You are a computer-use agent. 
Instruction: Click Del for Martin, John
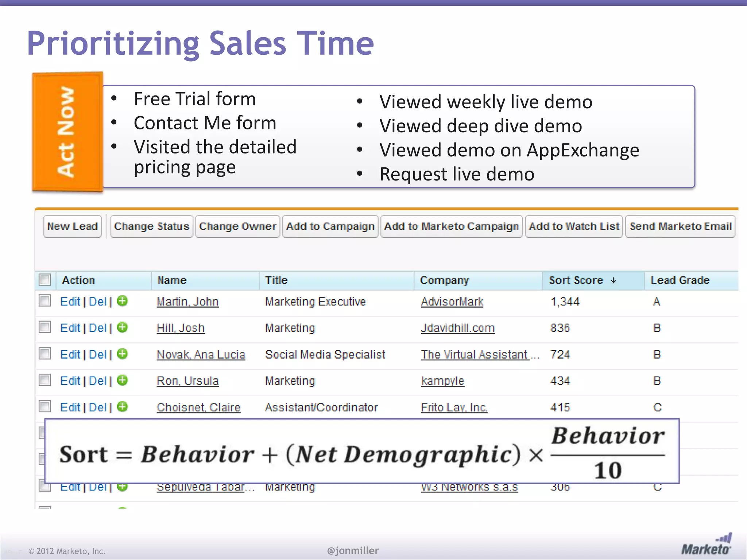97,302
